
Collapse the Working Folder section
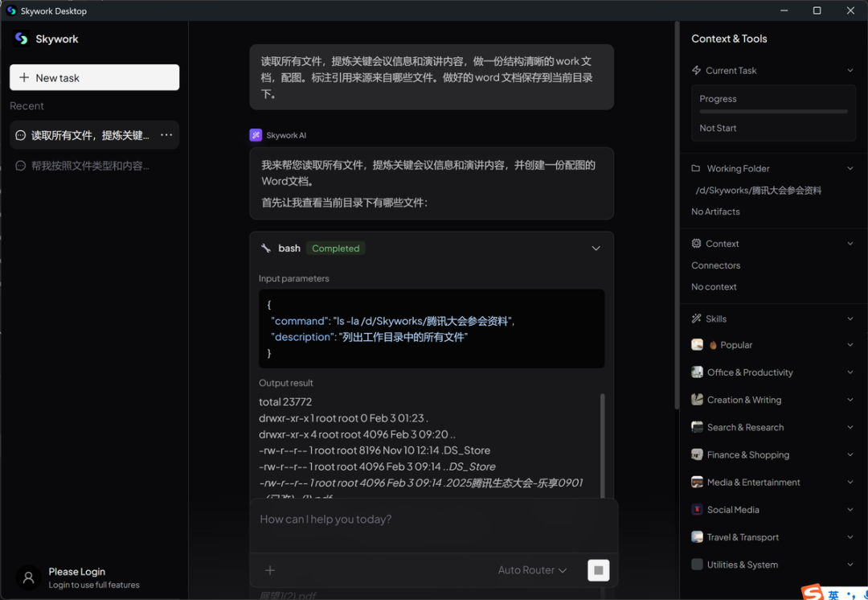coord(850,168)
